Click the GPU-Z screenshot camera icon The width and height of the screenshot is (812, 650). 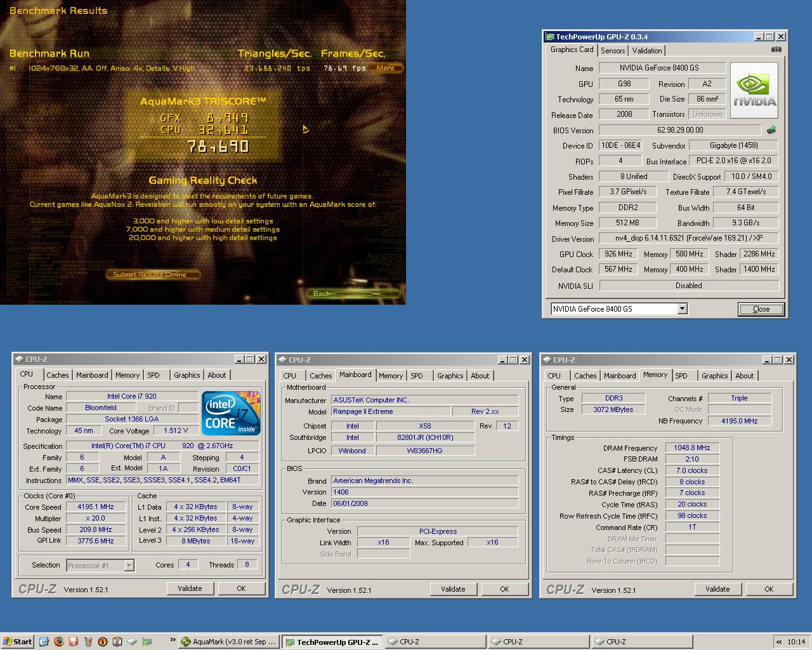(776, 50)
